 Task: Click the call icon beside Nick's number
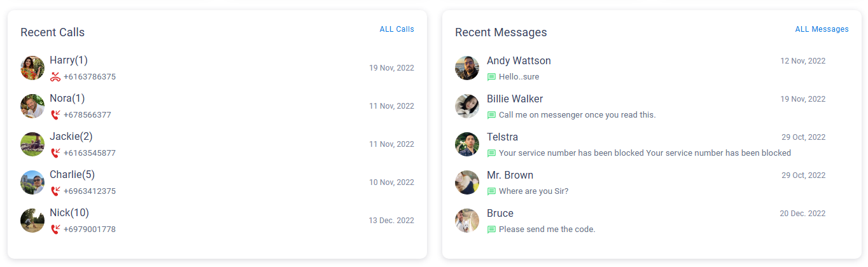pos(55,229)
